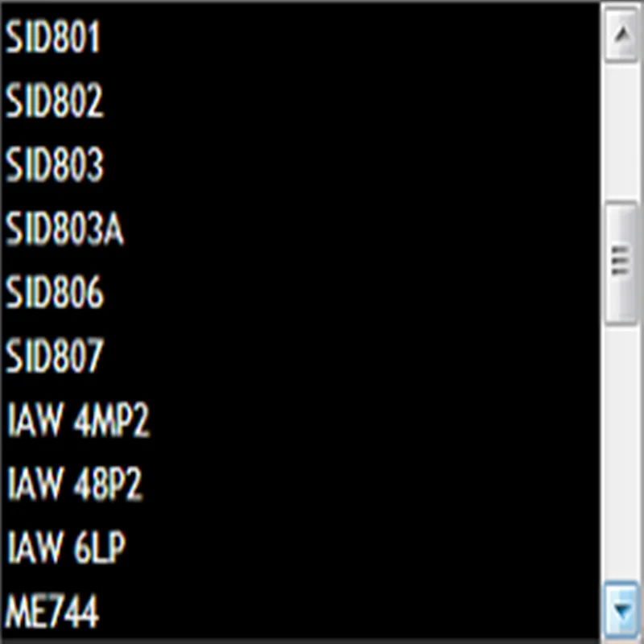Click blank space right of SID803A

(361, 229)
